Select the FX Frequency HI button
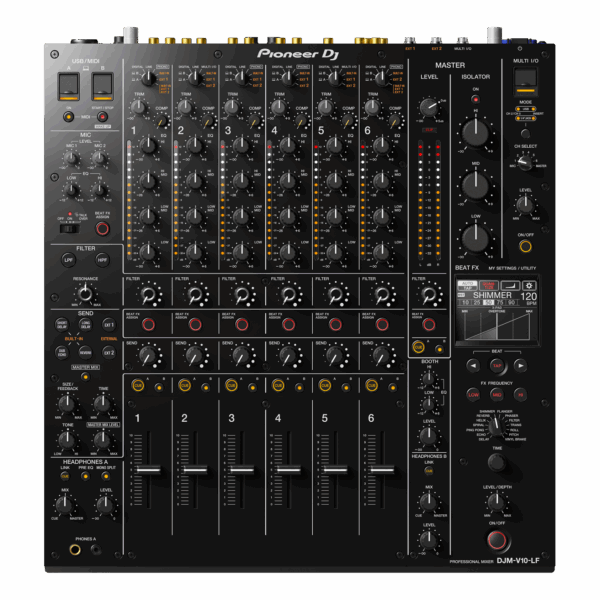The width and height of the screenshot is (600, 600). coord(520,395)
